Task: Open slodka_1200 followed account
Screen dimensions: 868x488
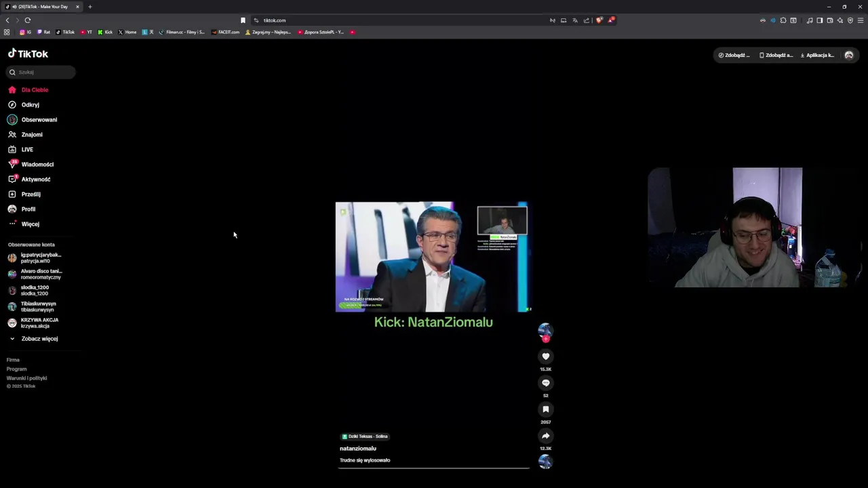Action: [x=28, y=290]
